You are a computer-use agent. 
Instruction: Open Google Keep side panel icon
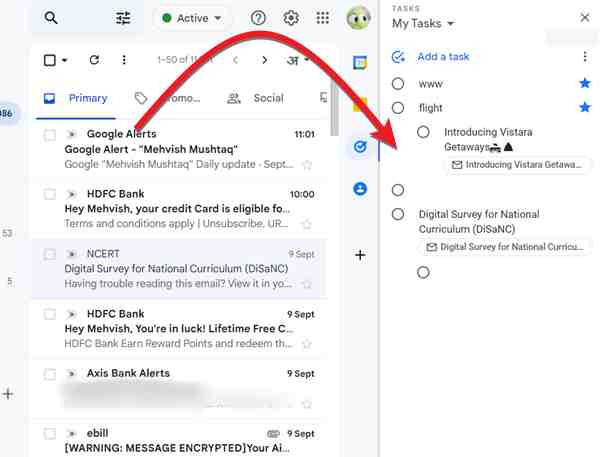[x=360, y=104]
